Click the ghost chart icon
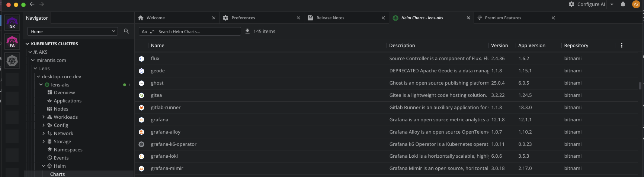This screenshot has width=644, height=177. click(141, 83)
